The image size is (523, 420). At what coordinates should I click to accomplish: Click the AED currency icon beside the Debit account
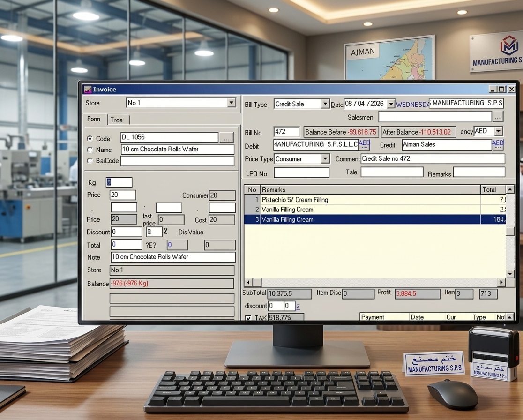pyautogui.click(x=364, y=145)
